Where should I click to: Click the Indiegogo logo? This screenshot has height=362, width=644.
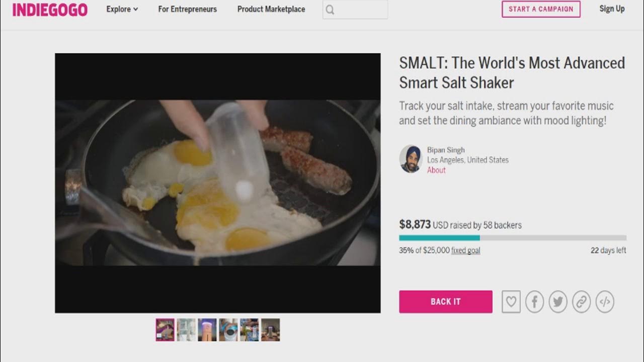click(x=50, y=10)
